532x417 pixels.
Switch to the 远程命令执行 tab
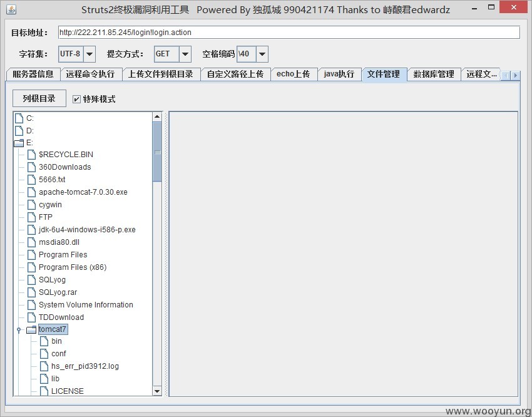pos(91,74)
